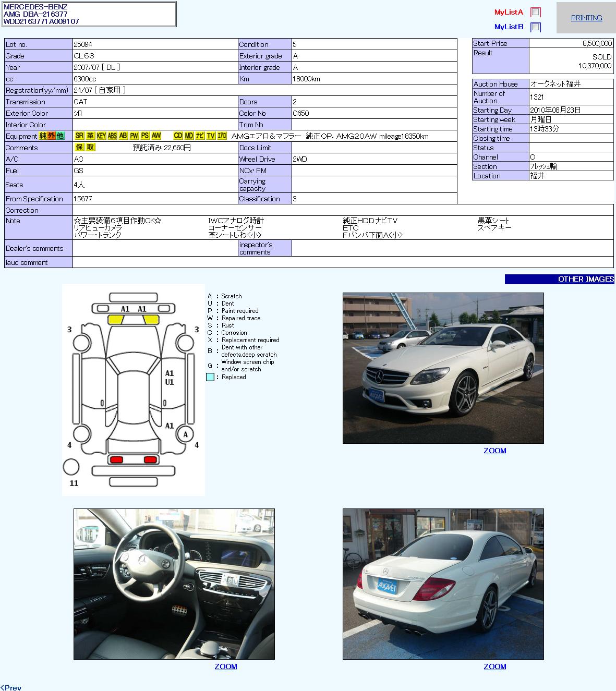Viewport: 616px width, 691px height.
Task: Select the mileage value 18000km
Action: point(307,79)
